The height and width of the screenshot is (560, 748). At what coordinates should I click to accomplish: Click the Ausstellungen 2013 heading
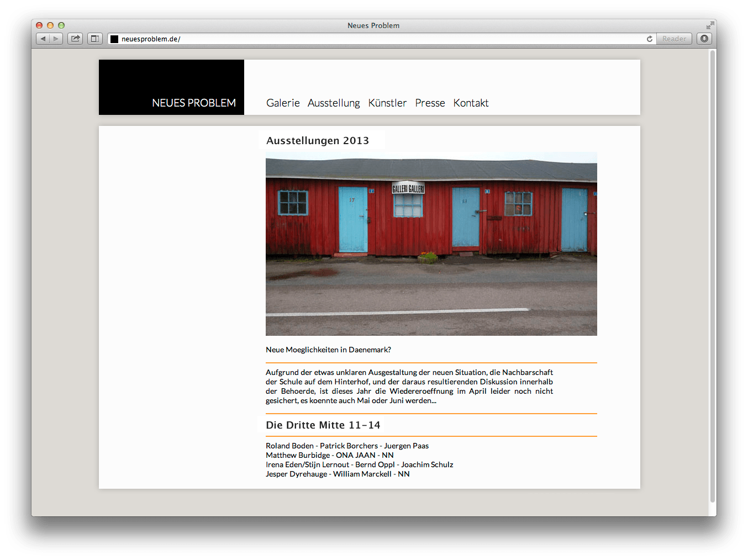(318, 140)
